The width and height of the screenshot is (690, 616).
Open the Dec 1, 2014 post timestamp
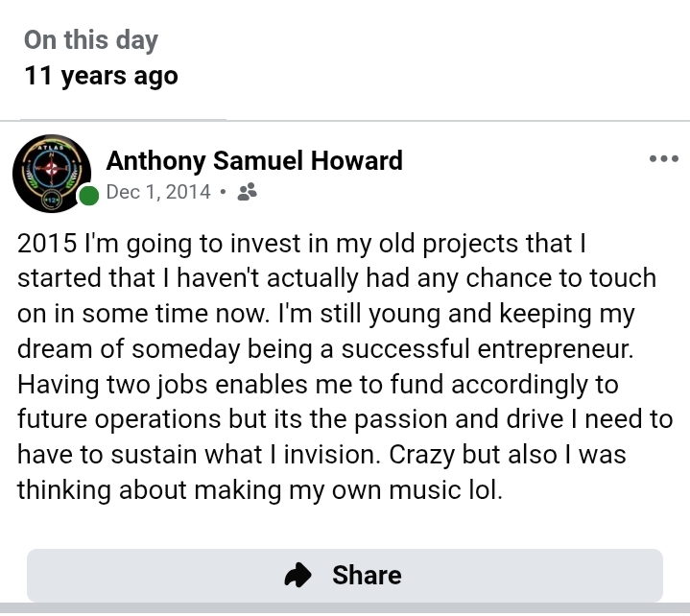pyautogui.click(x=158, y=192)
